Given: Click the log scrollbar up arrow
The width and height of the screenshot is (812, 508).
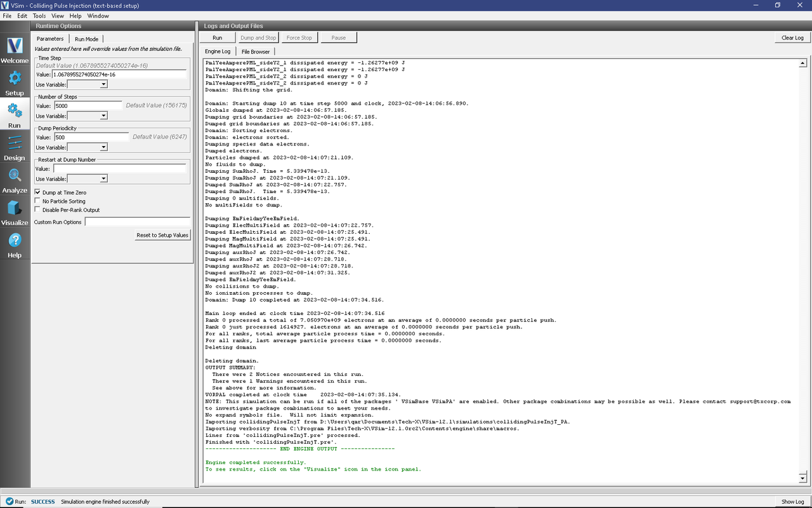Looking at the screenshot, I should (x=802, y=63).
